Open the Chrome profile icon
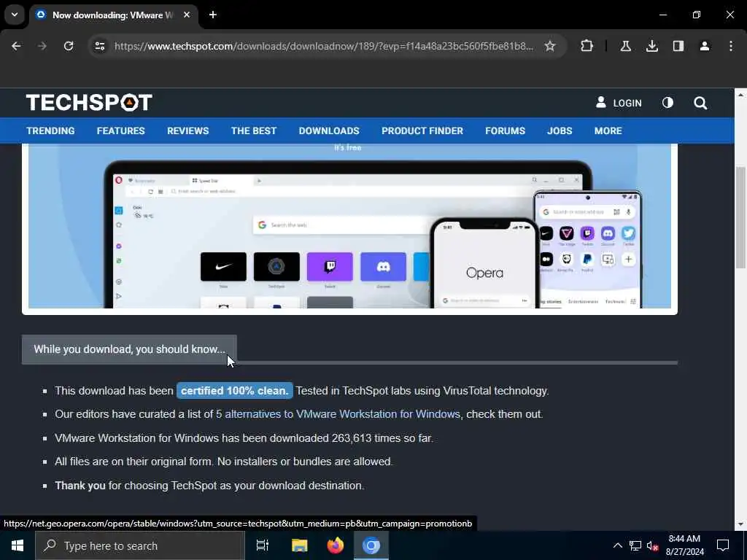Viewport: 747px width, 560px height. (x=705, y=46)
